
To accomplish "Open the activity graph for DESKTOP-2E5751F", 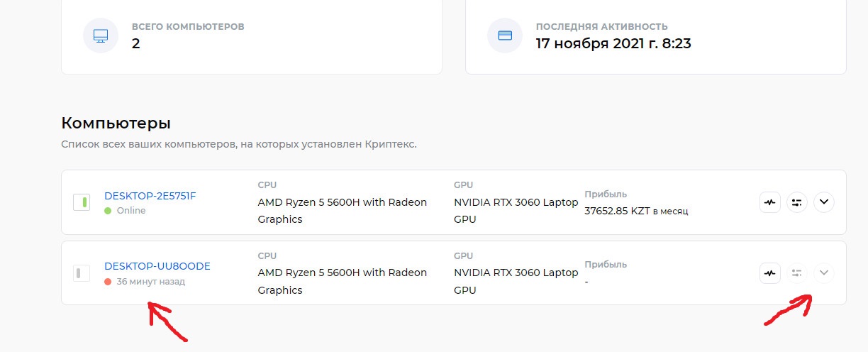I will (x=770, y=202).
